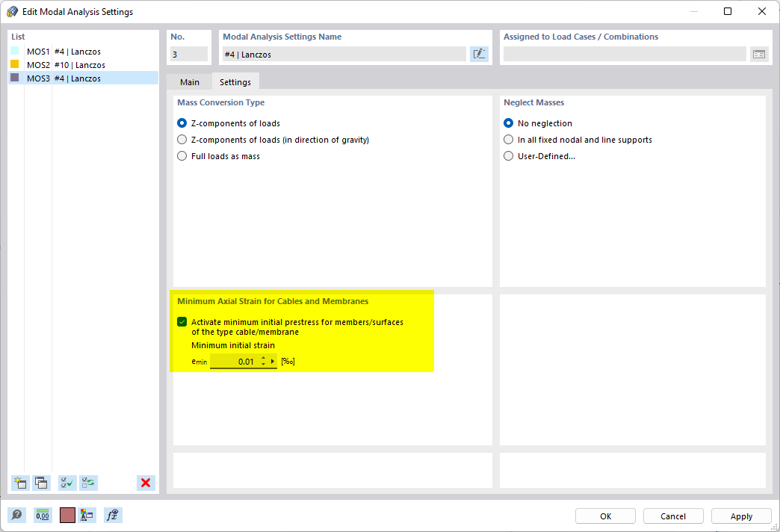Click the Assigned to Load Cases field
780x532 pixels.
click(625, 55)
